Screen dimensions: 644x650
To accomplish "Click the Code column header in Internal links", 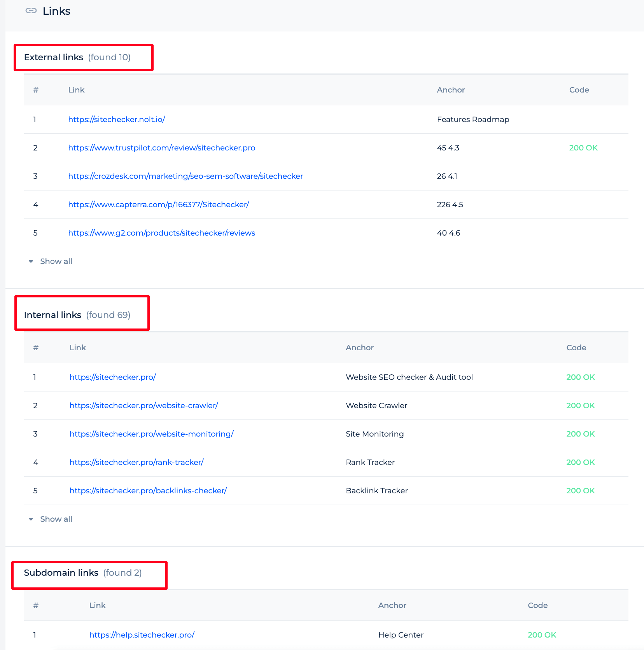I will 576,348.
